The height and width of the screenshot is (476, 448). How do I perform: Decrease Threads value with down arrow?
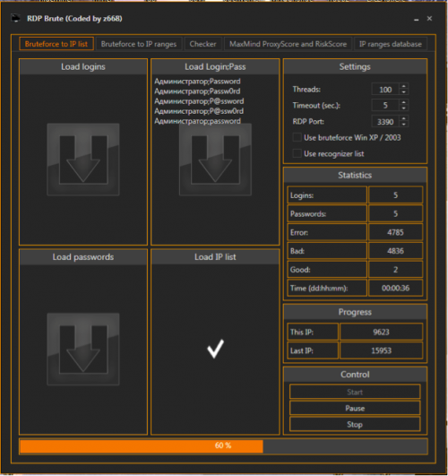[404, 92]
